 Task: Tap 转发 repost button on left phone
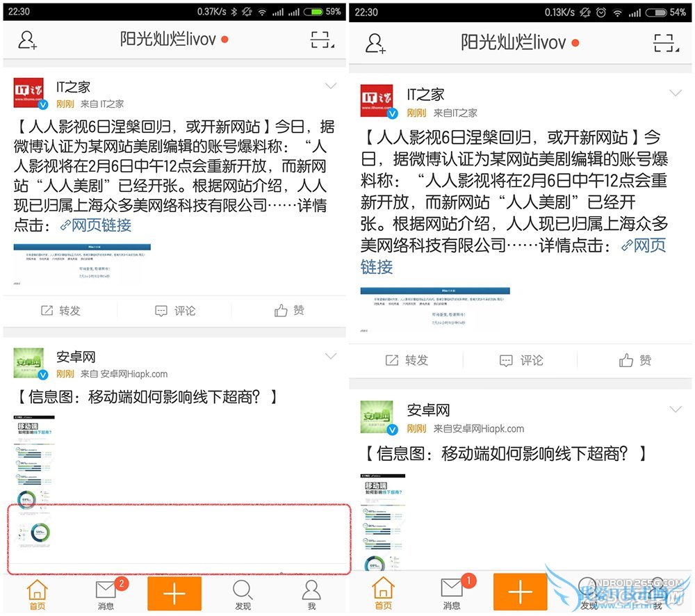click(60, 311)
